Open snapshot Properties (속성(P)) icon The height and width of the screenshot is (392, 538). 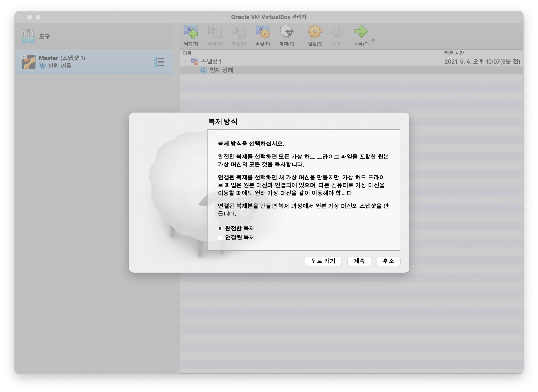pos(263,32)
